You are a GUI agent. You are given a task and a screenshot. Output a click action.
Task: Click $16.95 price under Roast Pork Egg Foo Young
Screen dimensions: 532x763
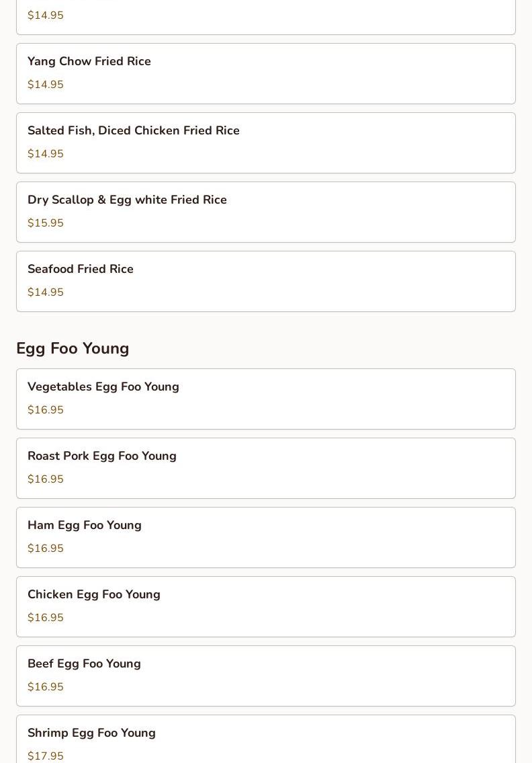[46, 479]
